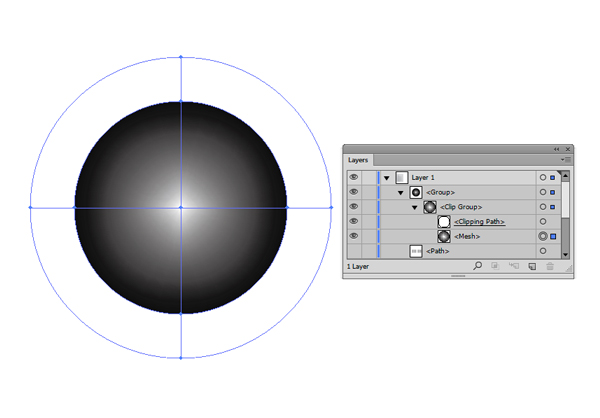Toggle lock for <Mesh> row
600x418 pixels.
(369, 236)
